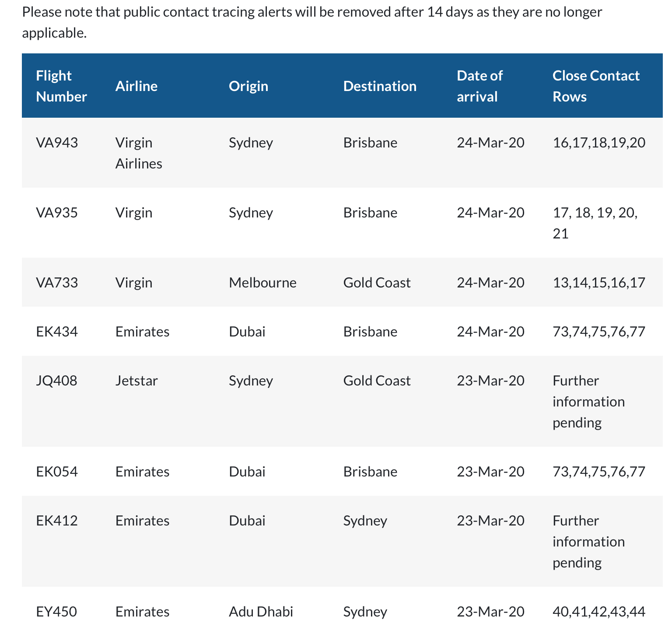Viewport: 672px width, 634px height.
Task: Select flight number VA943 cell
Action: 57,143
